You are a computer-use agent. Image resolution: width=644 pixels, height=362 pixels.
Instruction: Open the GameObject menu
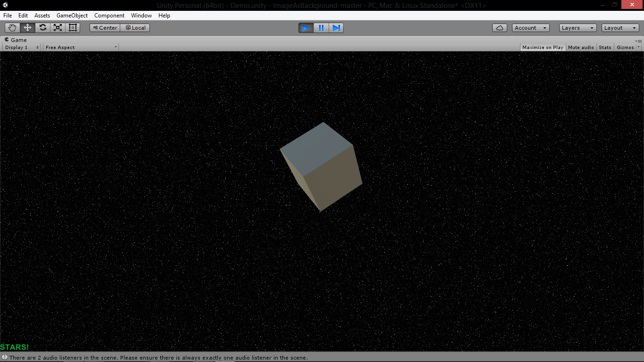point(72,16)
